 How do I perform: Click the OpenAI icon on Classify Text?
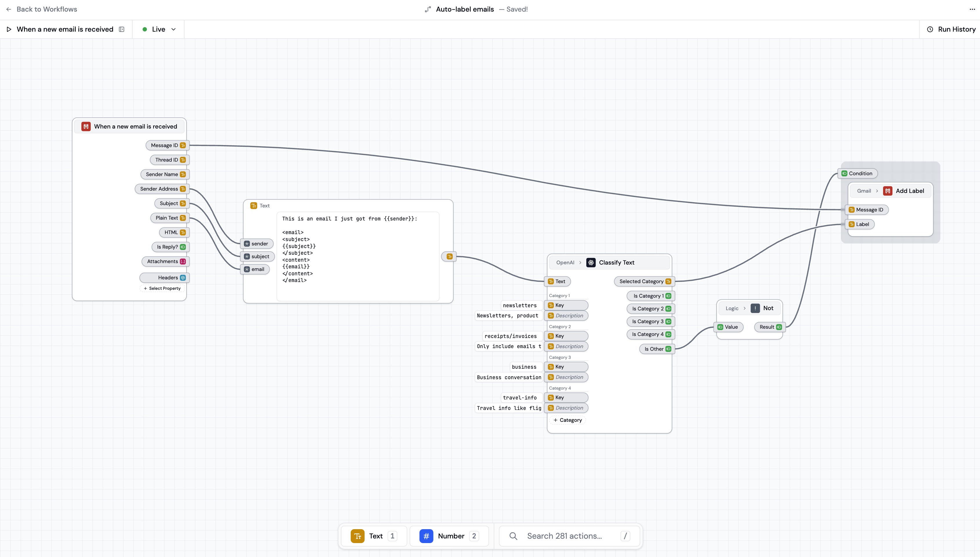coord(591,263)
